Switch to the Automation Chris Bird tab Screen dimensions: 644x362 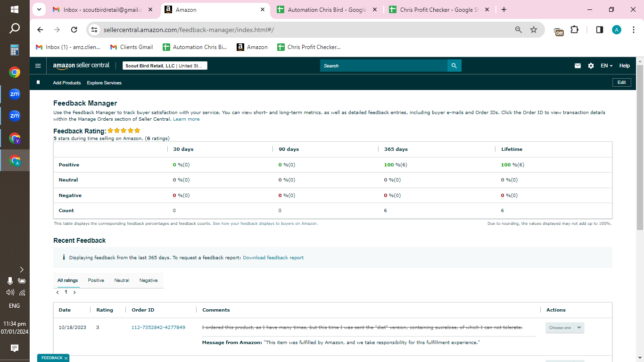pyautogui.click(x=327, y=9)
